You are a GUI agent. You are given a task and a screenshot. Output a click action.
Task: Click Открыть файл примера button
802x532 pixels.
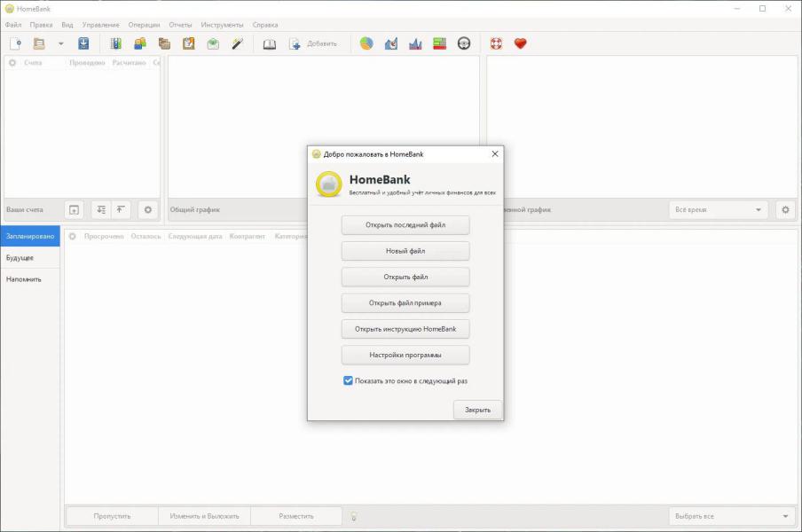click(405, 303)
